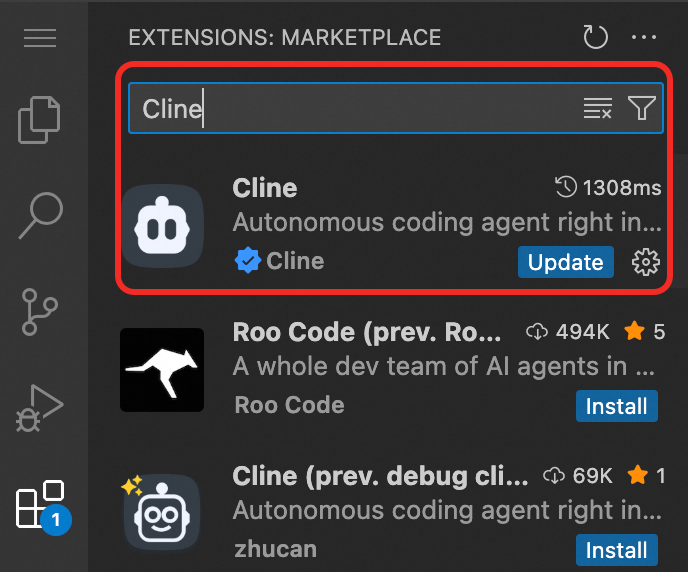Open the filter extensions dropdown
The image size is (688, 572).
point(641,109)
